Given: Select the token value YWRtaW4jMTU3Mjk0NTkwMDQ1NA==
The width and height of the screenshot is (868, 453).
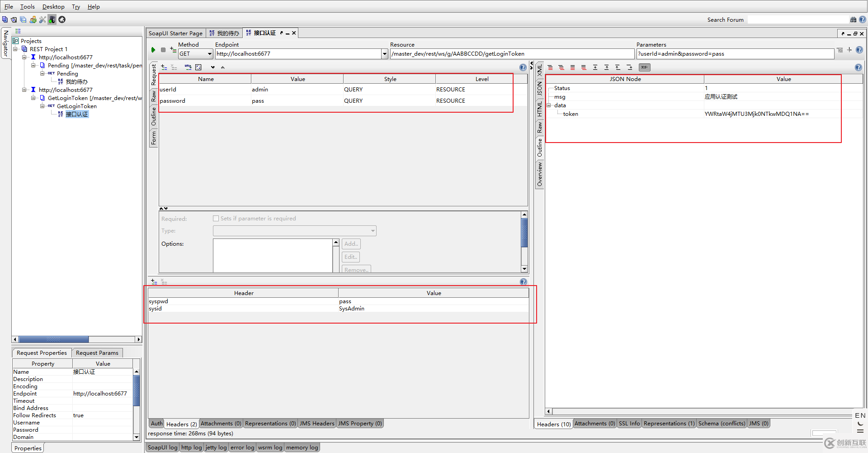Looking at the screenshot, I should [757, 114].
